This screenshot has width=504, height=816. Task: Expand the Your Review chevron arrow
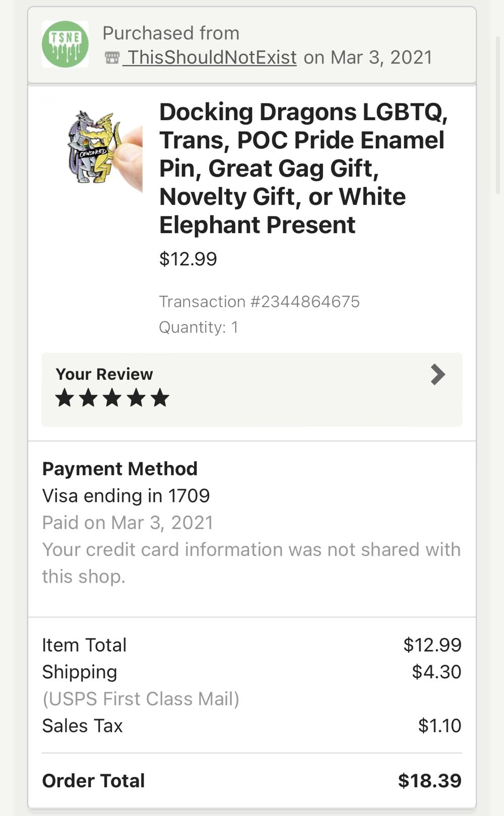coord(437,375)
